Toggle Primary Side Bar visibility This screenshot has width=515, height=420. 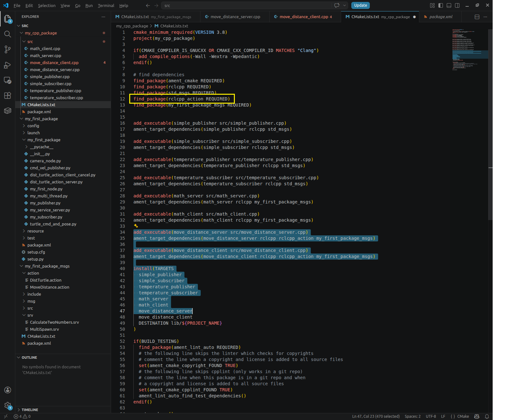click(x=441, y=5)
